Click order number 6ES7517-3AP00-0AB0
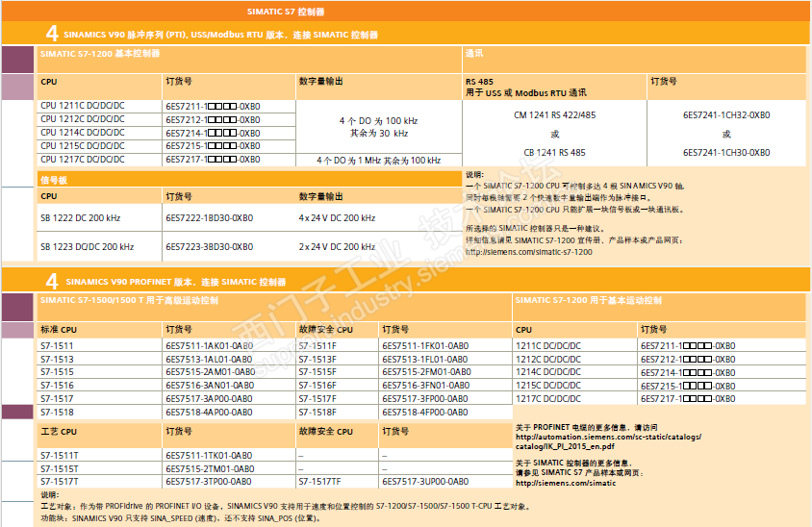Viewport: 812px width, 527px height. (x=209, y=399)
